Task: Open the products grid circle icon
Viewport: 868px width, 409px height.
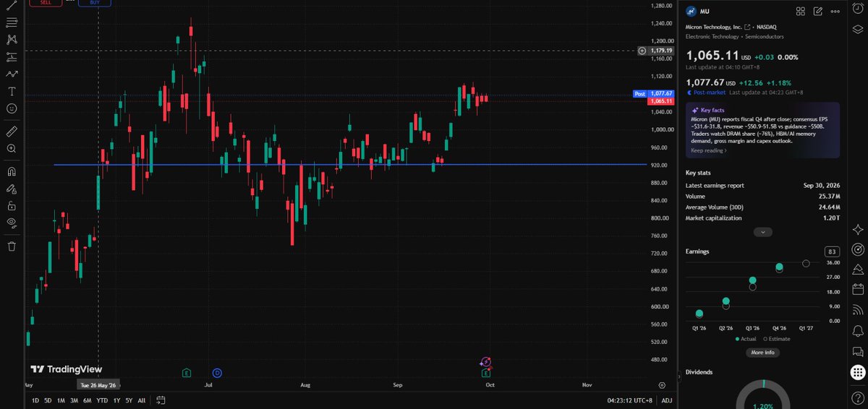Action: point(857,372)
